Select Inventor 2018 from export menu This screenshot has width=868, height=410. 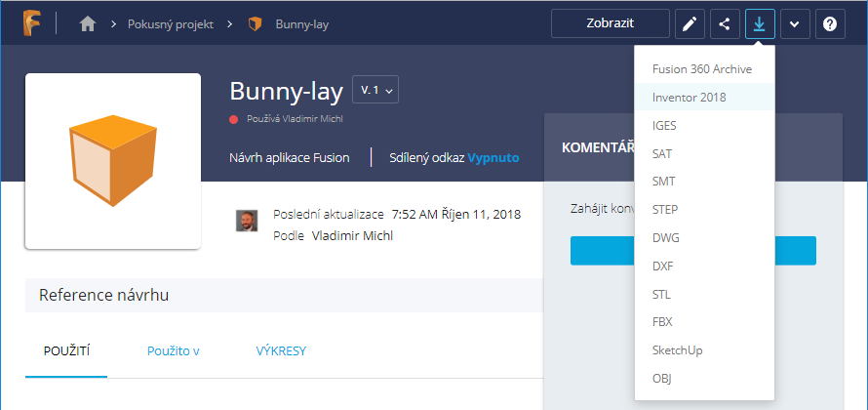pos(704,97)
